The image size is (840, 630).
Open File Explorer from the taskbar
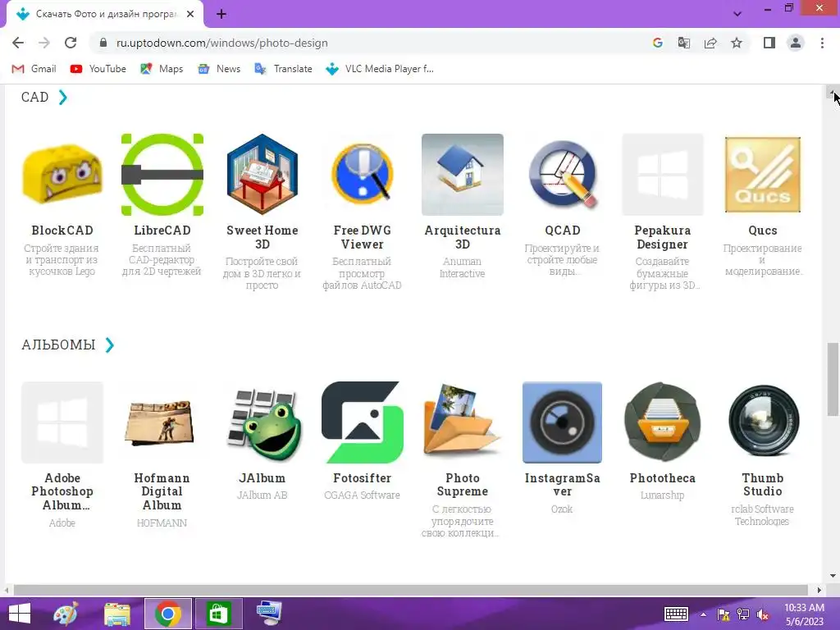(116, 614)
